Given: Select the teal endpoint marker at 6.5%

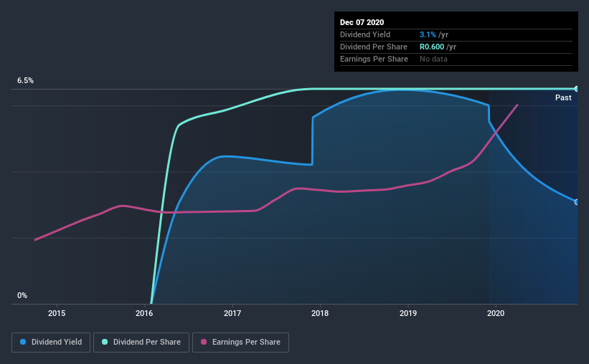Looking at the screenshot, I should pyautogui.click(x=576, y=89).
